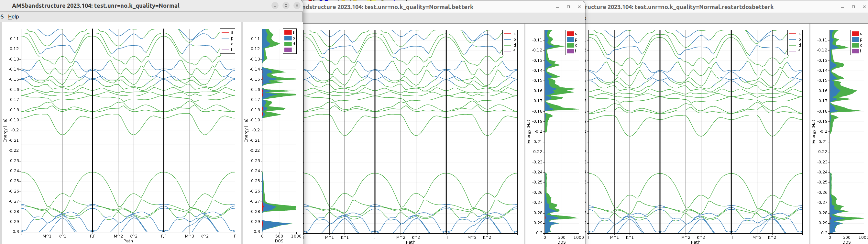868x244 pixels.
Task: Close the restartdosbetterk window
Action: click(864, 7)
